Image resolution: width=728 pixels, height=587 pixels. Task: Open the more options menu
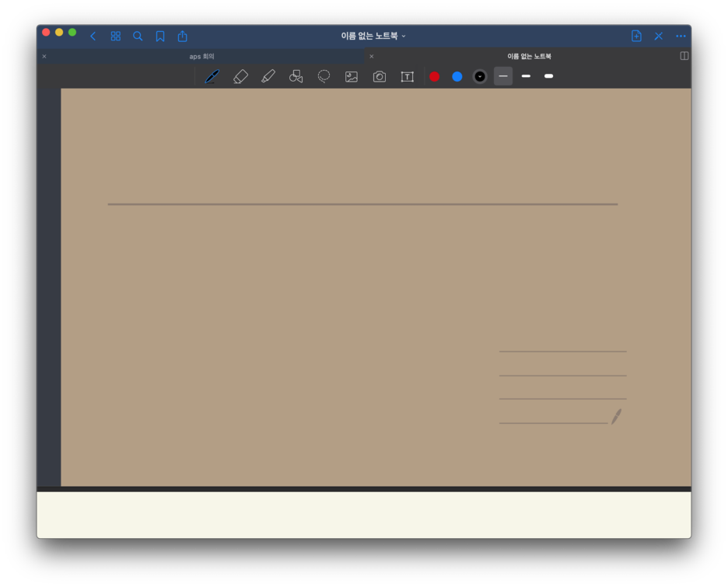[681, 37]
